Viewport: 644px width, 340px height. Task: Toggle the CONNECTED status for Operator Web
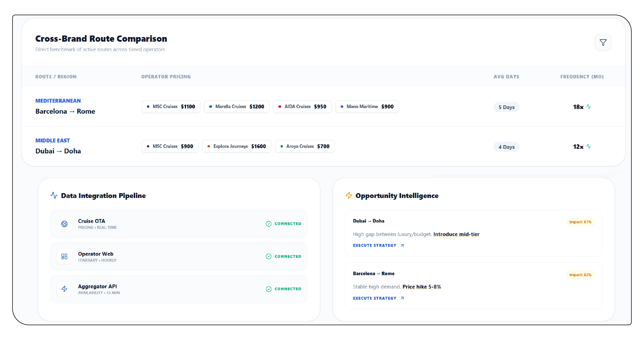[283, 256]
